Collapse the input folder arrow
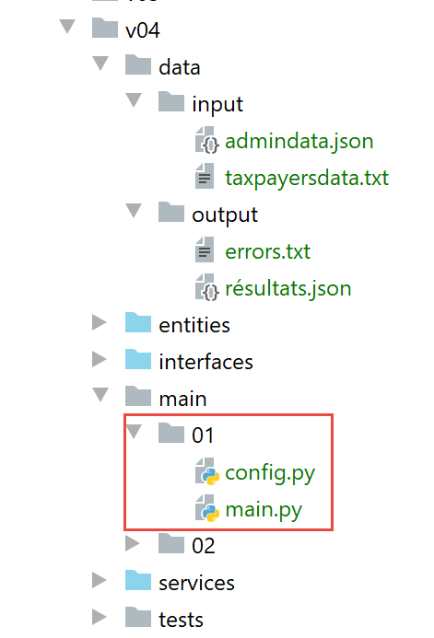 (134, 100)
